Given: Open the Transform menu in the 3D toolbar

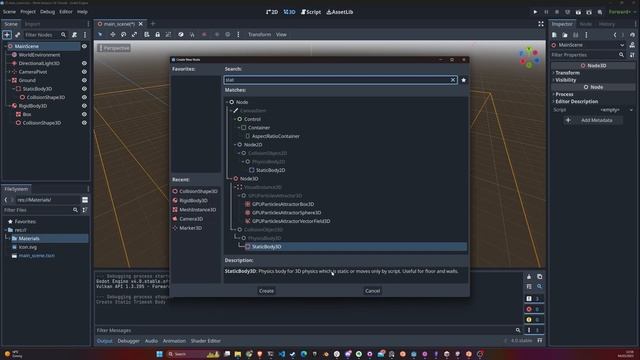Looking at the screenshot, I should click(260, 35).
